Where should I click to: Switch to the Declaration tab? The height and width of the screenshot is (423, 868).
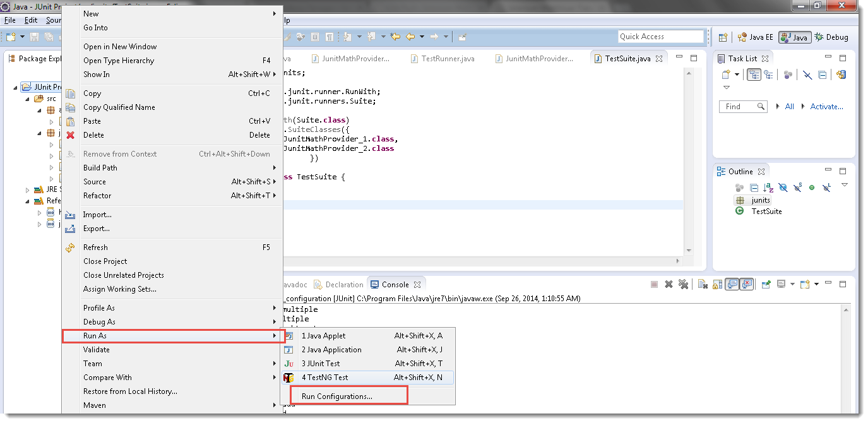coord(338,285)
